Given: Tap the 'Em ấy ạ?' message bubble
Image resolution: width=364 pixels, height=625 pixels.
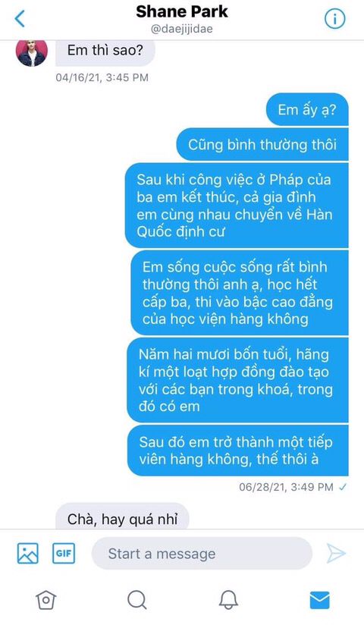Looking at the screenshot, I should pos(307,109).
